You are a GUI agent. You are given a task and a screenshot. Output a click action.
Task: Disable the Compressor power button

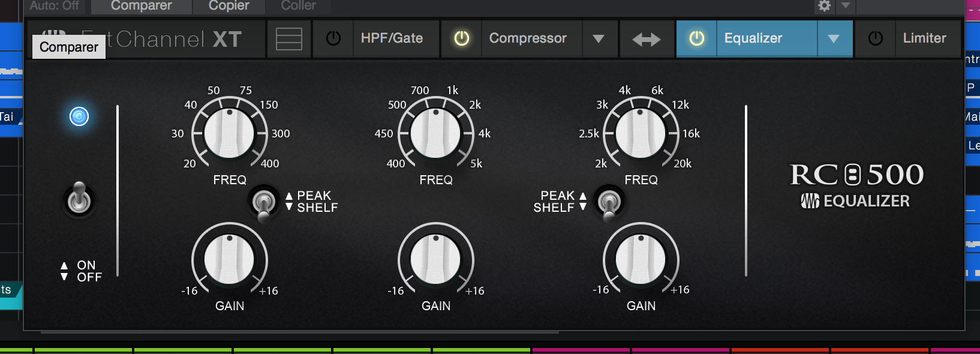[x=462, y=38]
